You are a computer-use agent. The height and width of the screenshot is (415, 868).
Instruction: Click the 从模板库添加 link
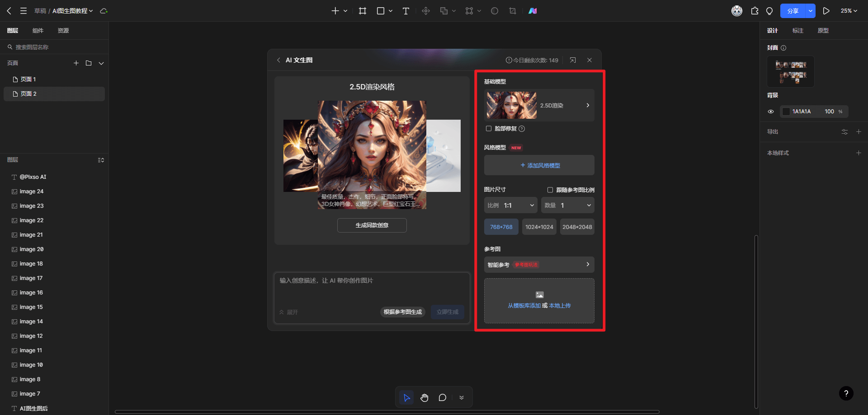pyautogui.click(x=524, y=306)
